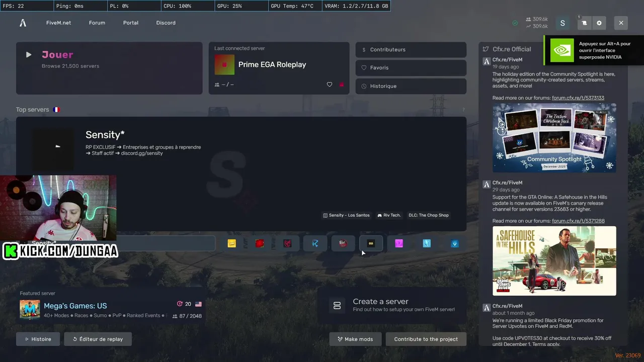644x362 pixels.
Task: Click the Riv Tech. gametype tag
Action: click(x=389, y=215)
